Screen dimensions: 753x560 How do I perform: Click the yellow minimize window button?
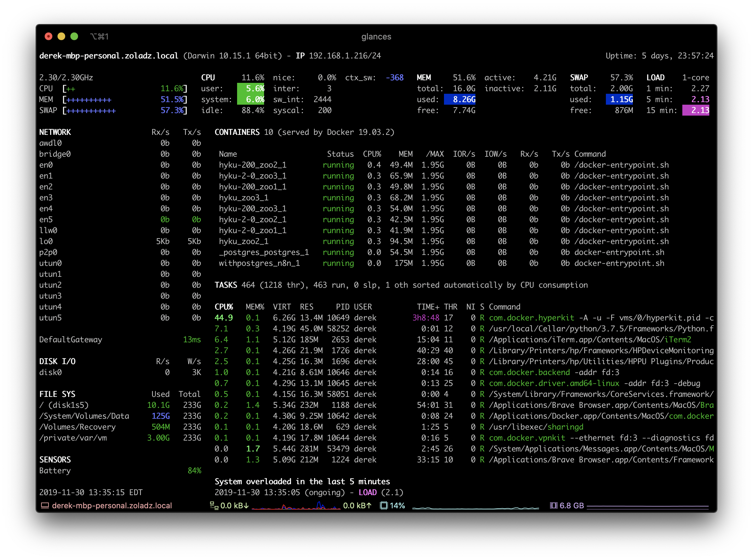(61, 36)
